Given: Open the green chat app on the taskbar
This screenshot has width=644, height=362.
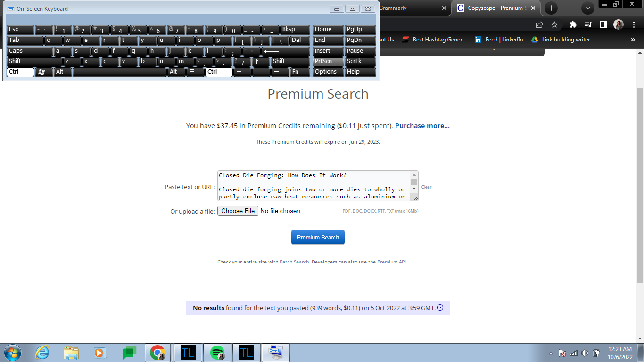Looking at the screenshot, I should 129,353.
